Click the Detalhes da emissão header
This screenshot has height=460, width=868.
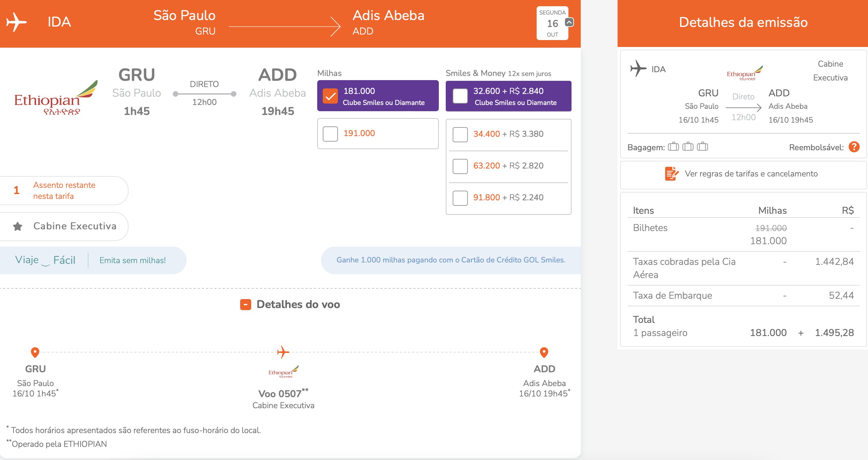(743, 22)
